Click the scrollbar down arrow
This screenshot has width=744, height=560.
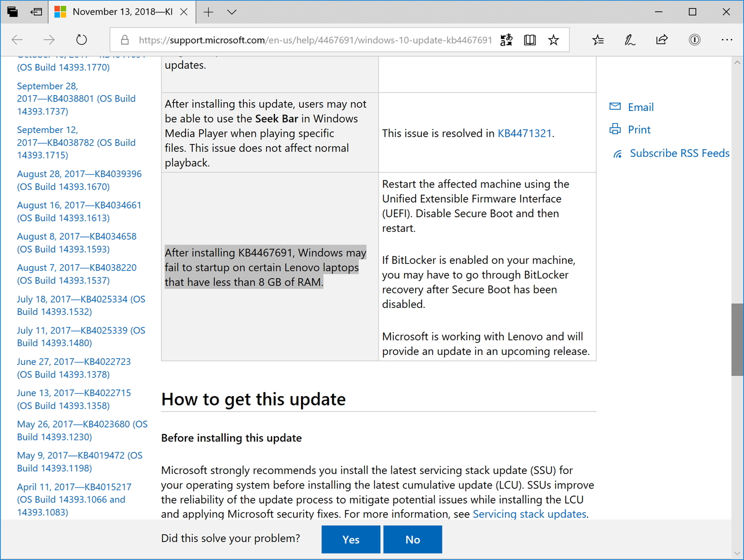coord(738,554)
